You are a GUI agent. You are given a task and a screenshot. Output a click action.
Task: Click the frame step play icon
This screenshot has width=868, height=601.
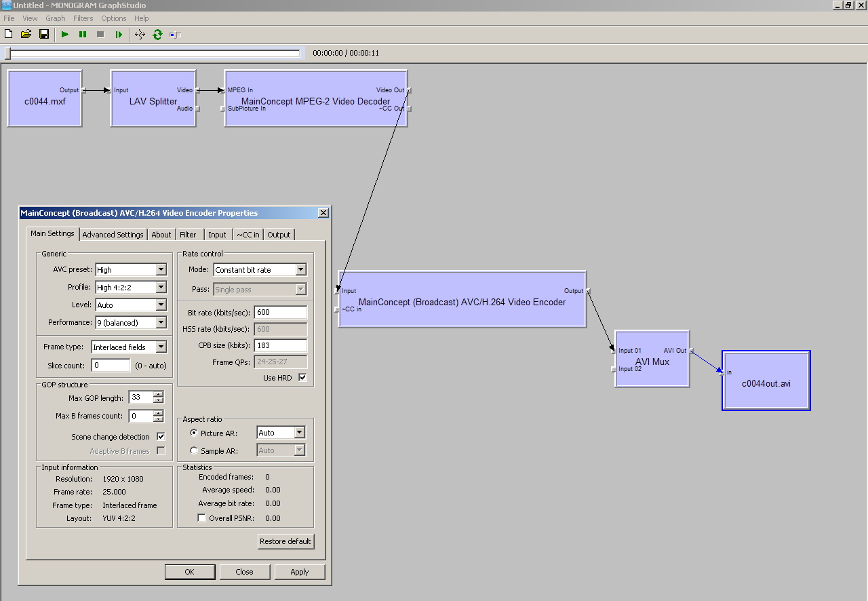pos(119,34)
